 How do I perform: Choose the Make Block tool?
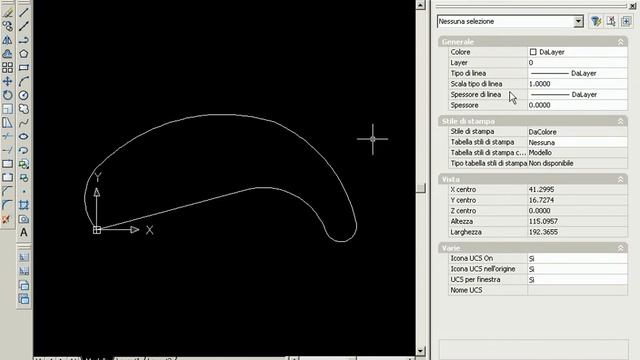coord(24,178)
